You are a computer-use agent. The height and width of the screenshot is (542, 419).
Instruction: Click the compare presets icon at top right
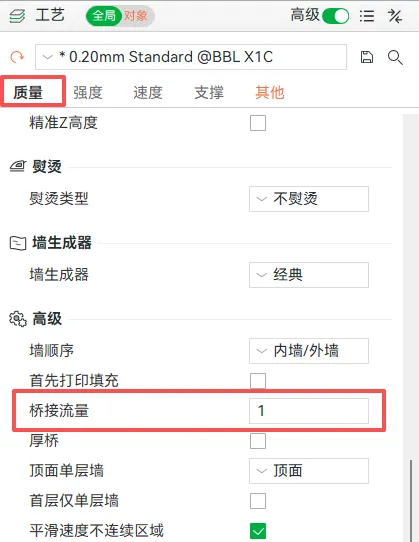[395, 16]
